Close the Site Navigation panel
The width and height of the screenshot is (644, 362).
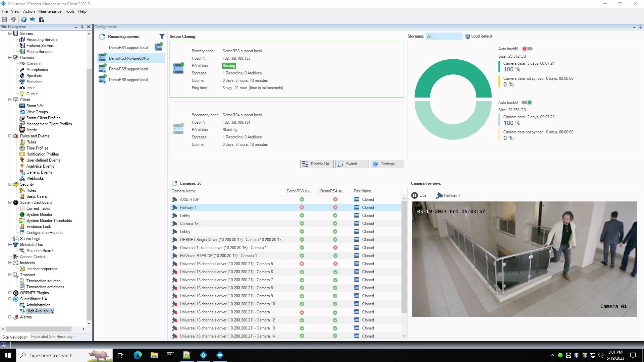89,27
